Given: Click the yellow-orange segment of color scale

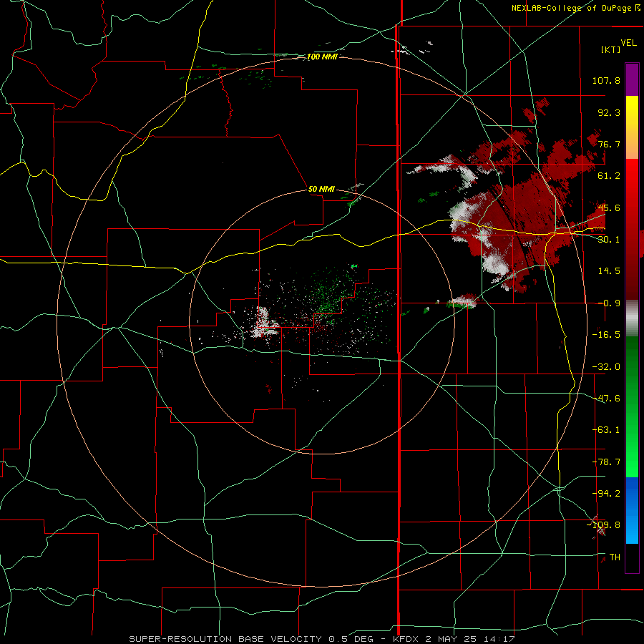Looking at the screenshot, I should tap(632, 127).
